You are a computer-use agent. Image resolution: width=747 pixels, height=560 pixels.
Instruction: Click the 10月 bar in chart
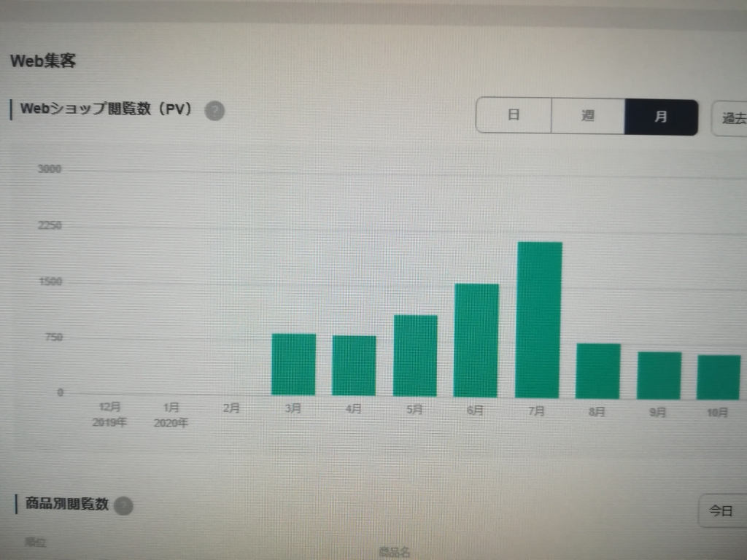click(x=719, y=378)
